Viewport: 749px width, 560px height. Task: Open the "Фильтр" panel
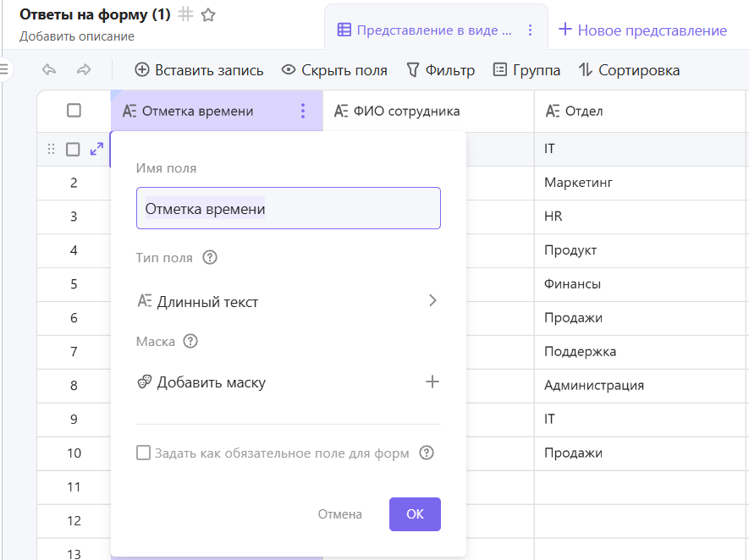[440, 70]
